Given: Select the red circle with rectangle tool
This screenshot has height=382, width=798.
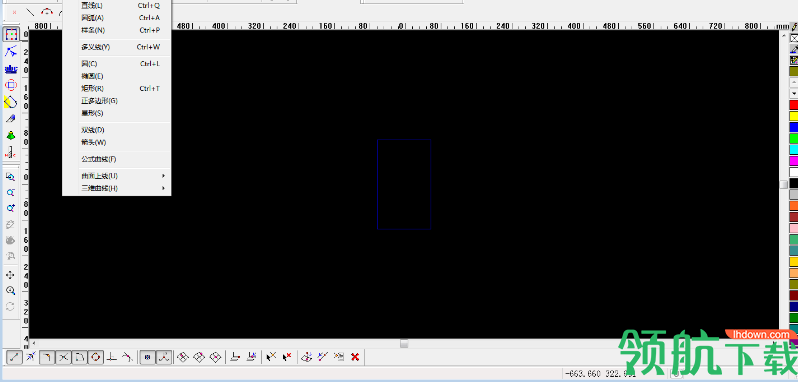Looking at the screenshot, I should [x=11, y=85].
